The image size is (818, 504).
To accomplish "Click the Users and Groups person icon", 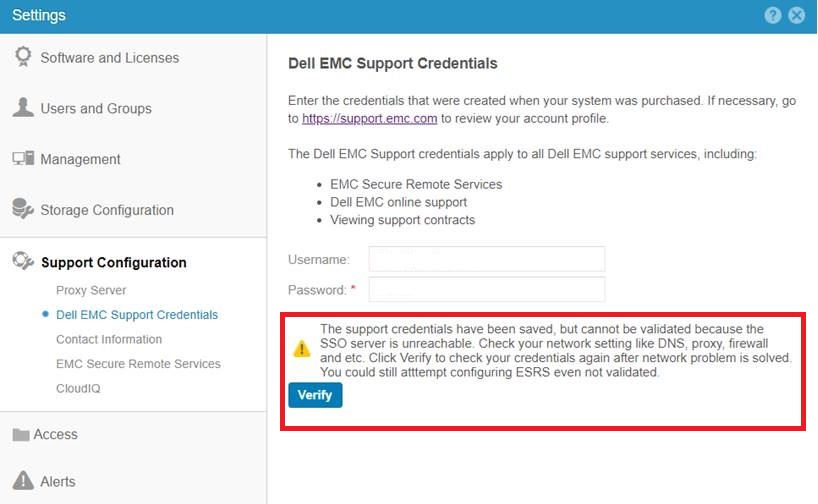I will pos(23,108).
